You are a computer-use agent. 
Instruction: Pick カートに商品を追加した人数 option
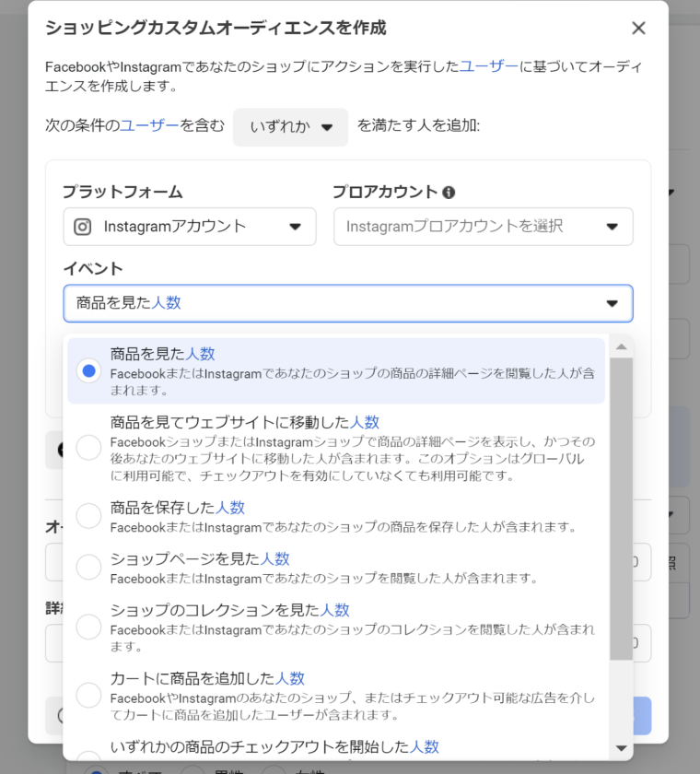88,695
